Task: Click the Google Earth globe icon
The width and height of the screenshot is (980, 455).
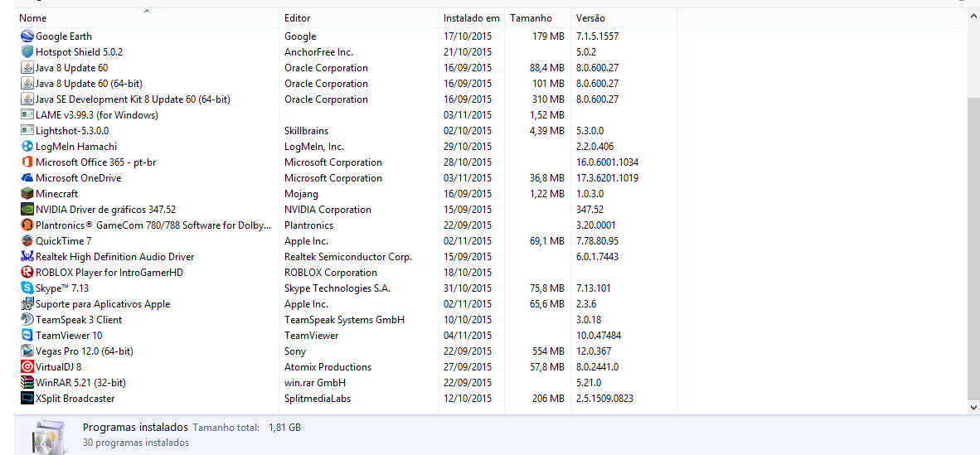Action: pyautogui.click(x=27, y=36)
